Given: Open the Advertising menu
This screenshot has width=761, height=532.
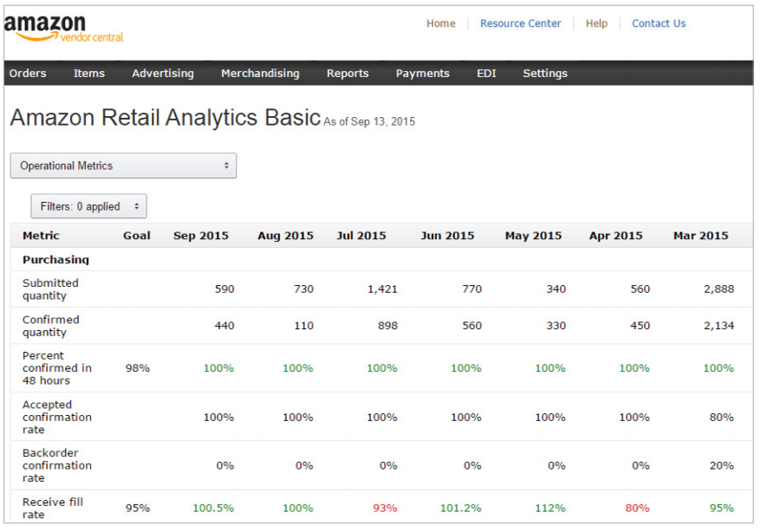Looking at the screenshot, I should point(163,74).
